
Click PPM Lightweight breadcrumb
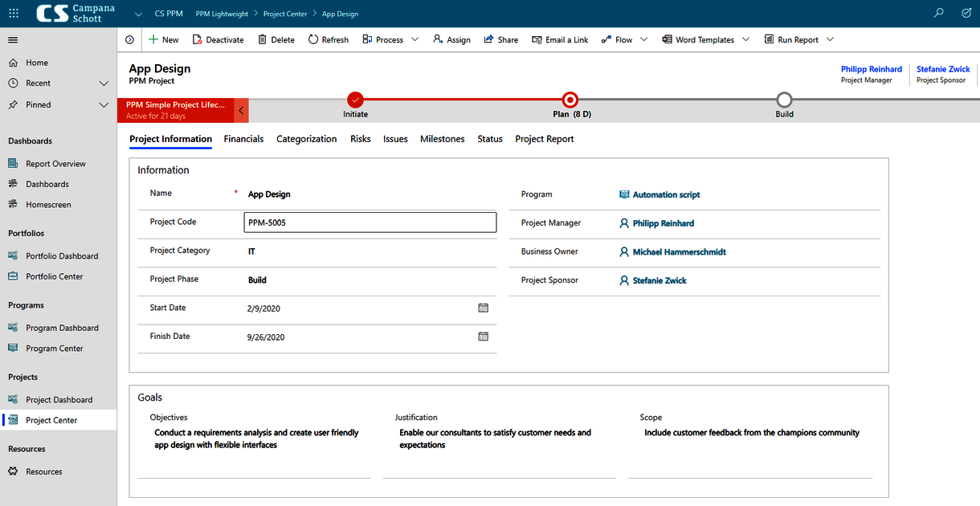coord(222,14)
